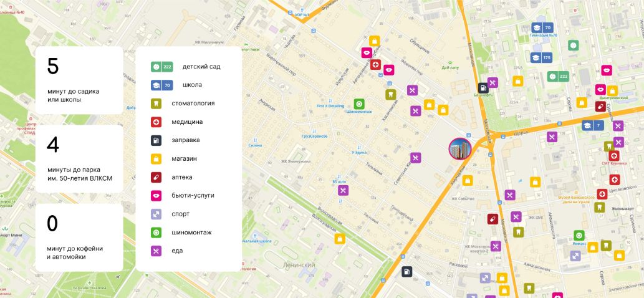This screenshot has height=298, width=644.
Task: Click the Ленинский district label
Action: (x=299, y=265)
